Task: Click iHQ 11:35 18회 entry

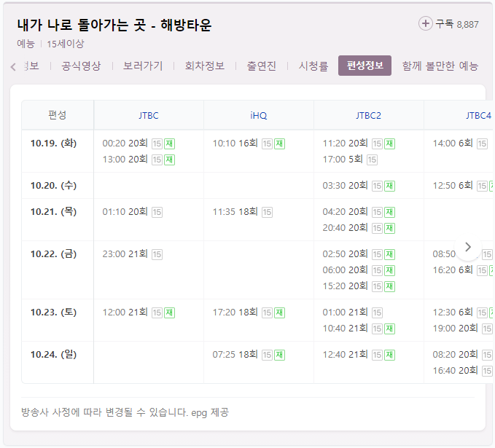Action: [235, 211]
